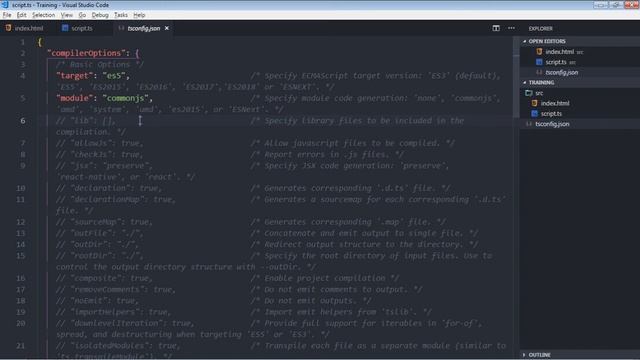Click the commented "lib" option on line 6
The width and height of the screenshot is (640, 360).
tap(86, 121)
